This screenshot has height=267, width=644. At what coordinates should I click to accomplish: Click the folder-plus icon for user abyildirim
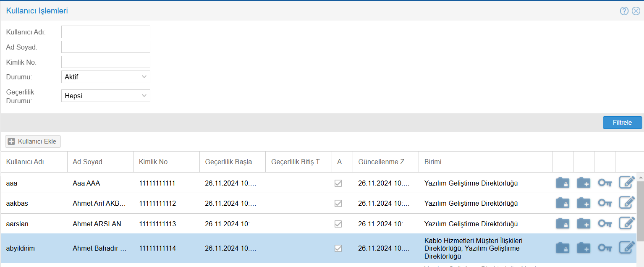tap(583, 248)
